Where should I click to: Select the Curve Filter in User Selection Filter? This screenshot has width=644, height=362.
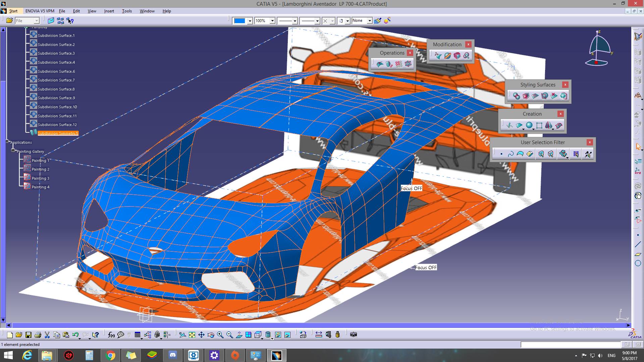click(x=511, y=154)
